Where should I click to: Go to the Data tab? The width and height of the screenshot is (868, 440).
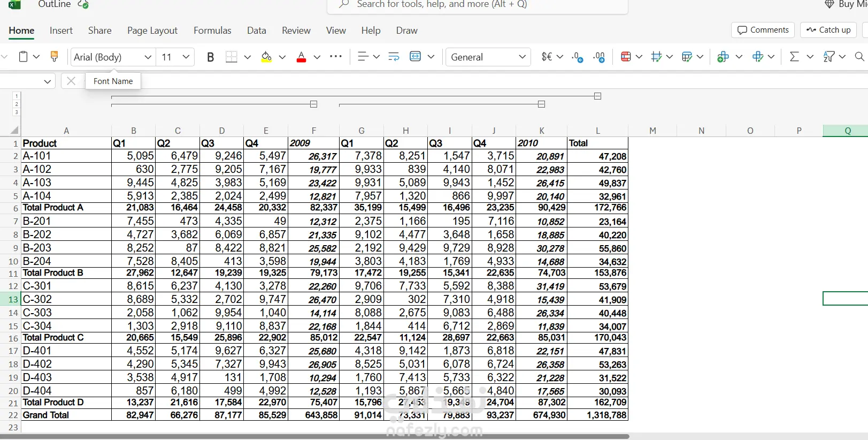pyautogui.click(x=257, y=31)
